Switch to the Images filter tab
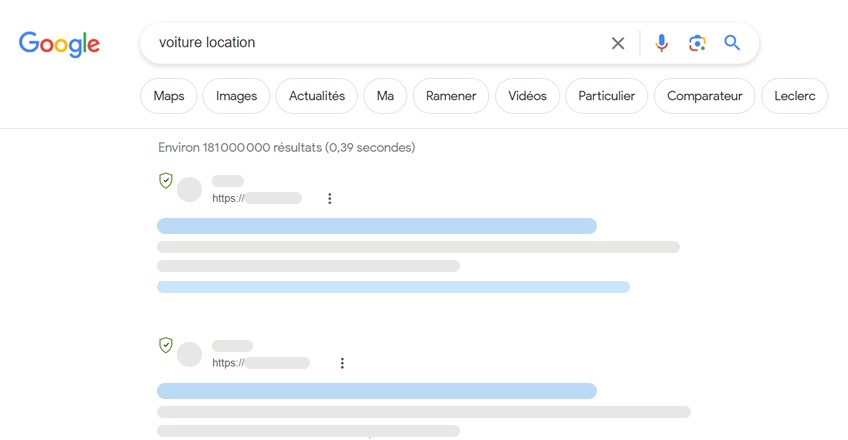Image resolution: width=848 pixels, height=440 pixels. pos(236,96)
